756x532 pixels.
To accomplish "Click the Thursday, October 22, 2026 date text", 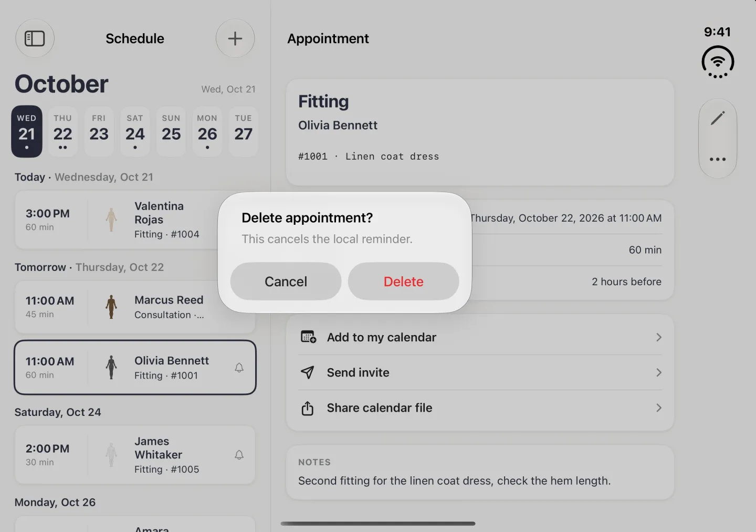I will [x=566, y=218].
